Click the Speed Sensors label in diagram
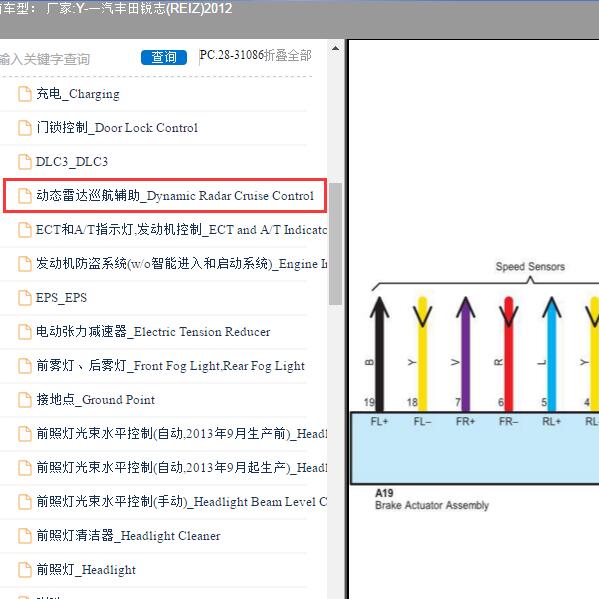This screenshot has width=599, height=599. 530,267
